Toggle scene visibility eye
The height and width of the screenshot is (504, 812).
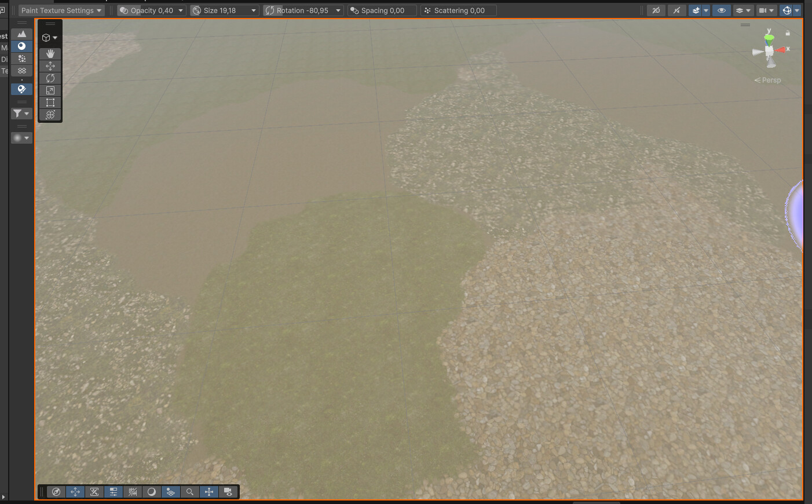pos(722,10)
